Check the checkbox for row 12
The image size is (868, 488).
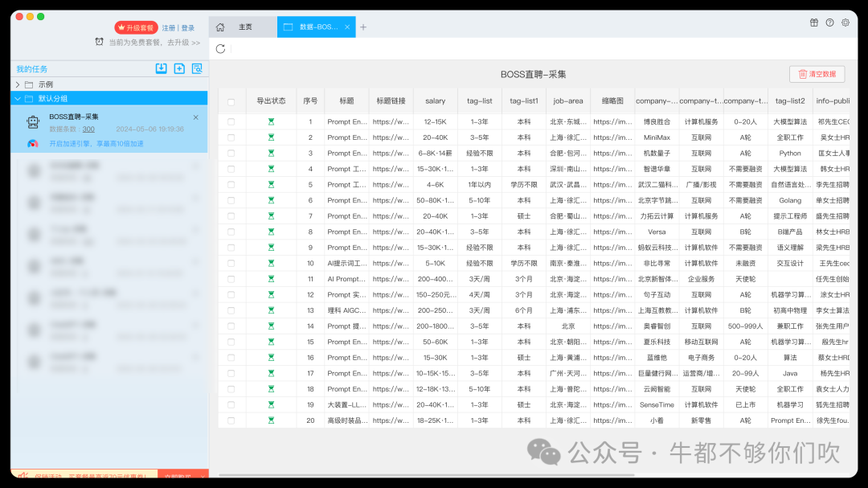click(x=231, y=295)
